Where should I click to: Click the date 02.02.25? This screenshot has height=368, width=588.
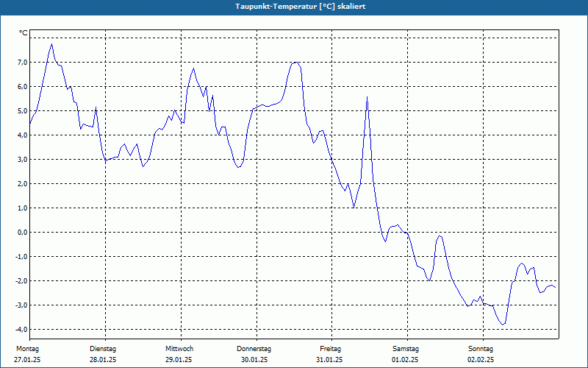[481, 360]
